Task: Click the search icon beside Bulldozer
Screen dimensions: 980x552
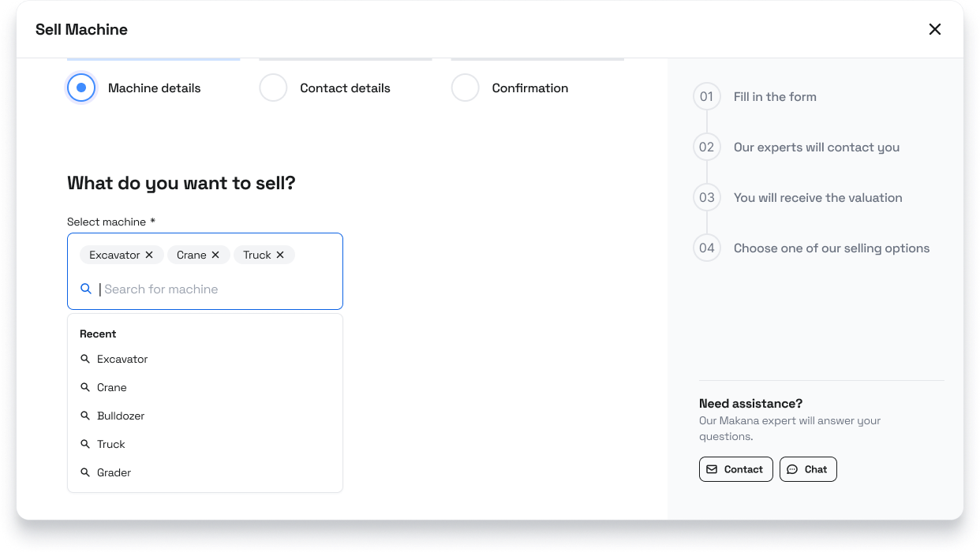Action: click(85, 416)
